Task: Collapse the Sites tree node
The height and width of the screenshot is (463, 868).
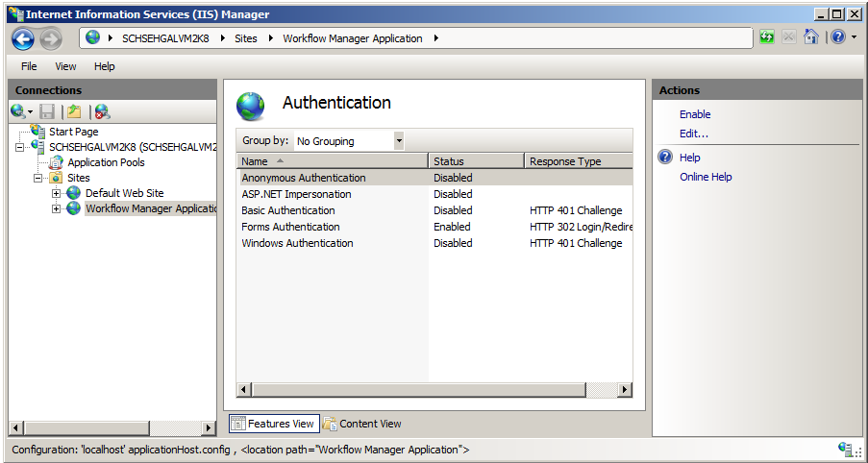Action: [x=39, y=178]
